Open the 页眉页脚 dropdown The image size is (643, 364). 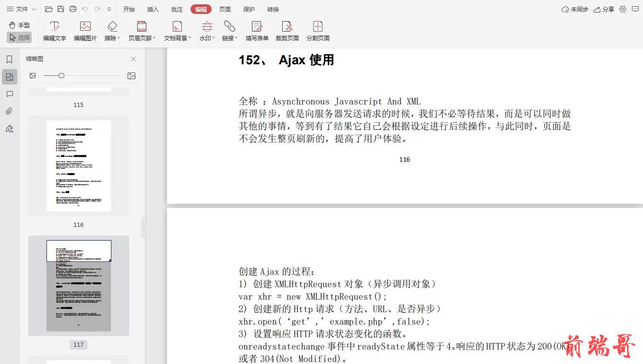pyautogui.click(x=142, y=31)
